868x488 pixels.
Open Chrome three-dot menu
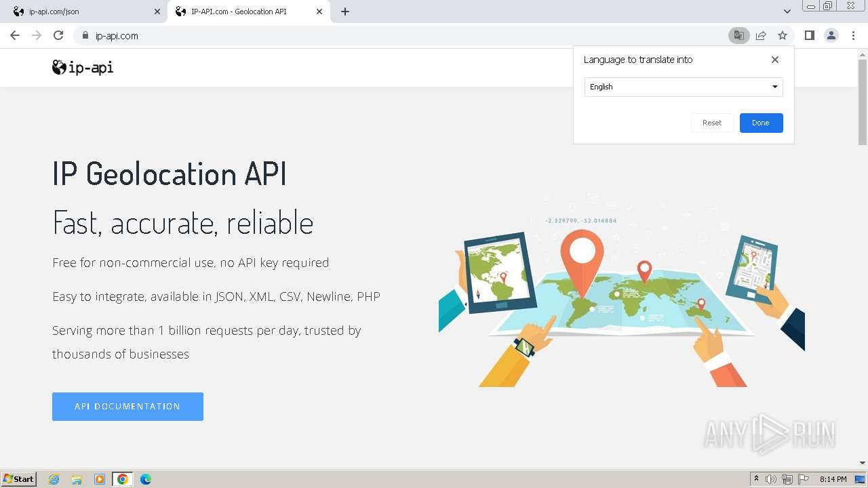tap(853, 35)
